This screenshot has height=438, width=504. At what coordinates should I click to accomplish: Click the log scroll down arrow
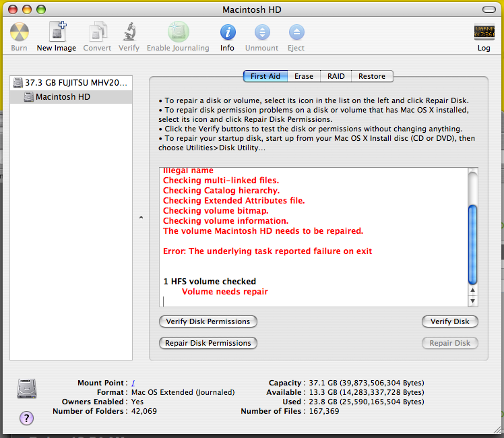472,301
